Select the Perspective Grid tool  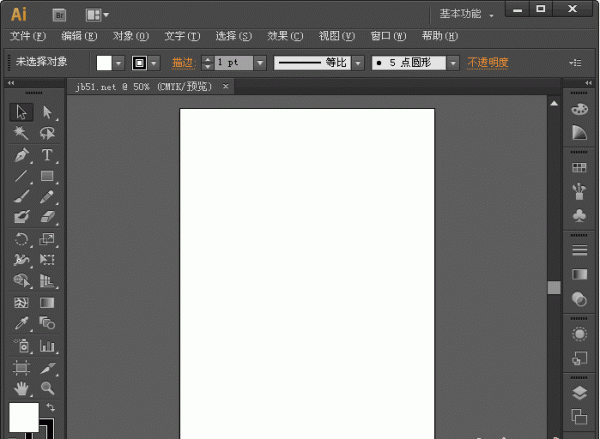pos(47,281)
